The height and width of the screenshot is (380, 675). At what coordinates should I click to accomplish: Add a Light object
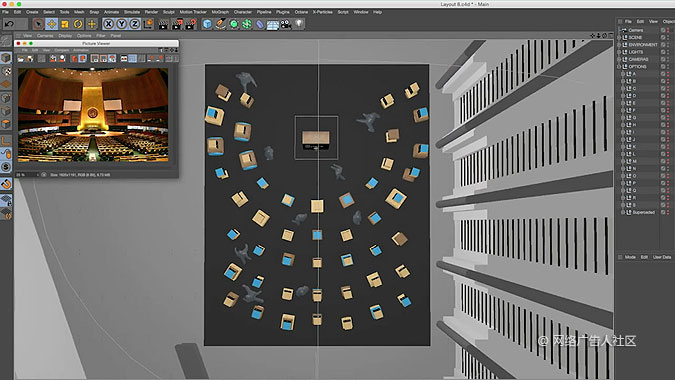tap(299, 24)
